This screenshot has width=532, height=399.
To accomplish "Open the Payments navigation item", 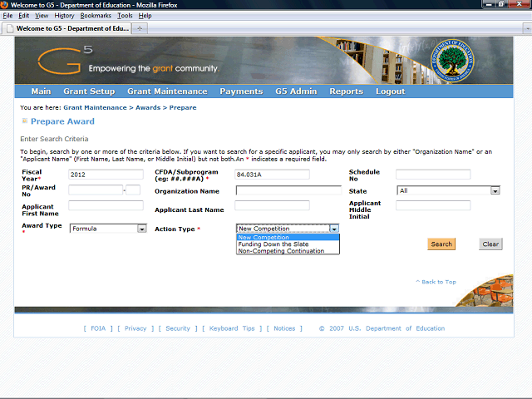I will click(x=241, y=91).
